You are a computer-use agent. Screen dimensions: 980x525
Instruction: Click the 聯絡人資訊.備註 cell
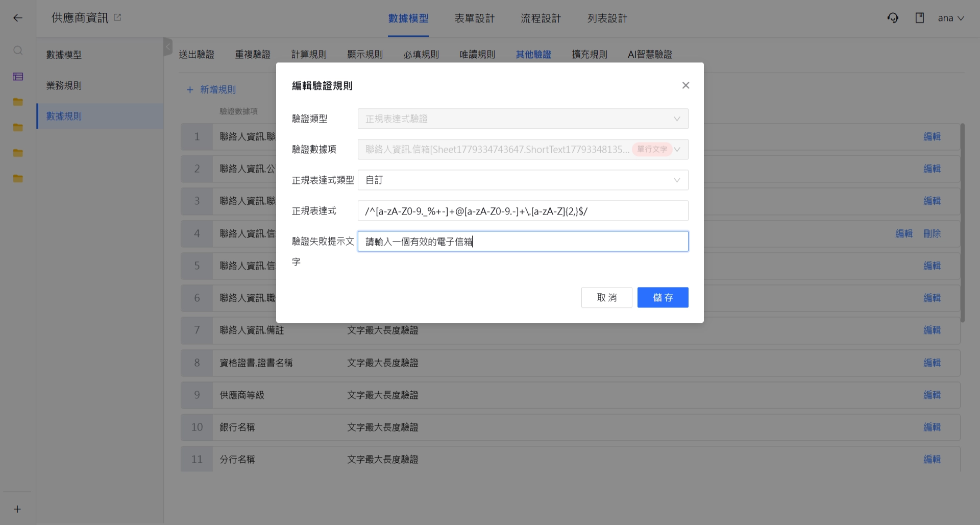(x=252, y=330)
